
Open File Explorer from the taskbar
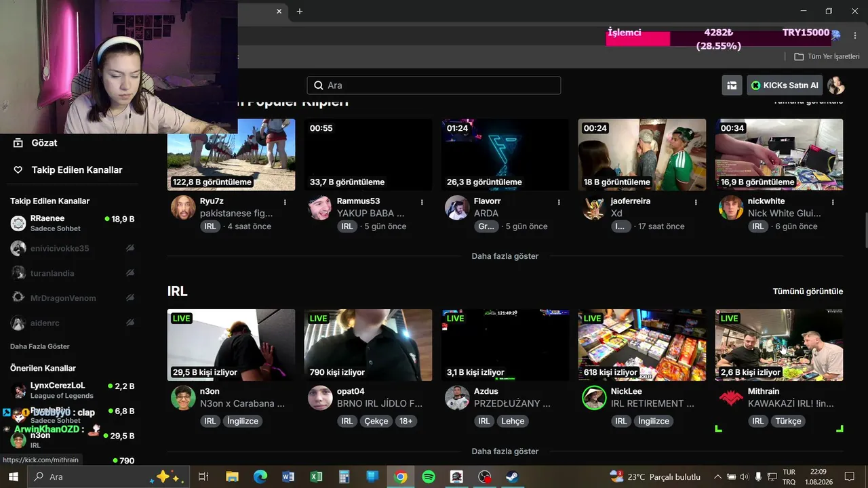(232, 477)
